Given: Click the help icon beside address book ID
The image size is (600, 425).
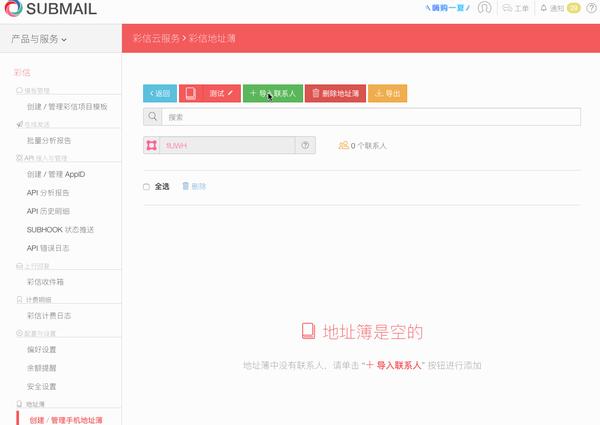Looking at the screenshot, I should tap(305, 145).
